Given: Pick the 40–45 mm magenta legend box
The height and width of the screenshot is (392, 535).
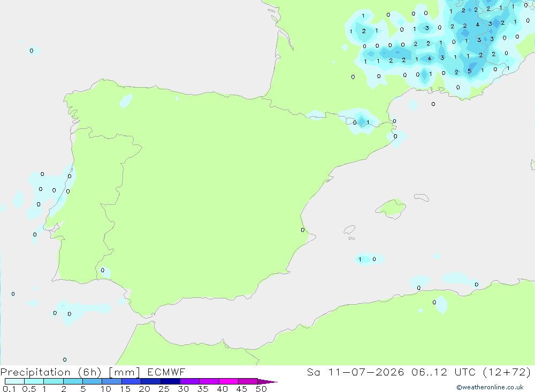Looking at the screenshot, I should click(x=228, y=381).
